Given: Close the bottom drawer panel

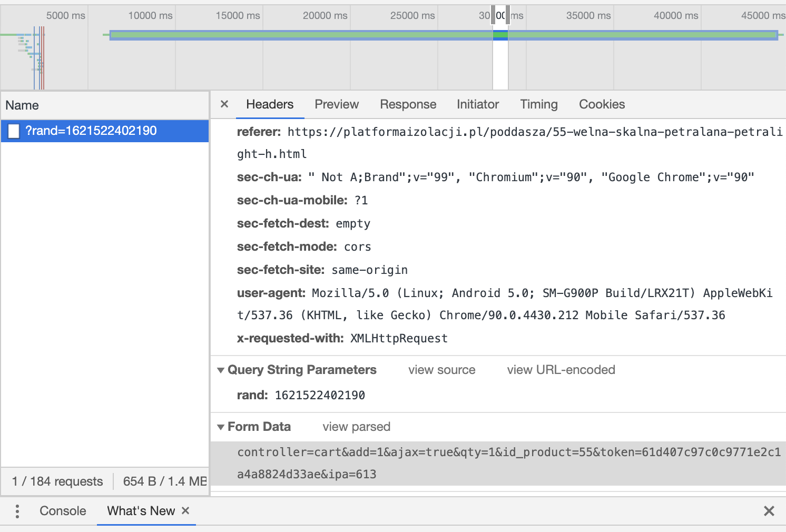Looking at the screenshot, I should tap(769, 511).
